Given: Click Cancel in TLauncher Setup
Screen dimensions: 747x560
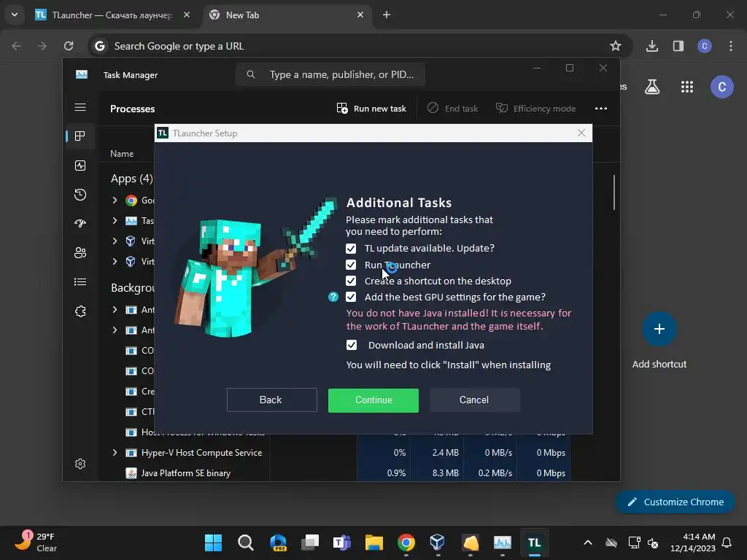Looking at the screenshot, I should pos(474,400).
